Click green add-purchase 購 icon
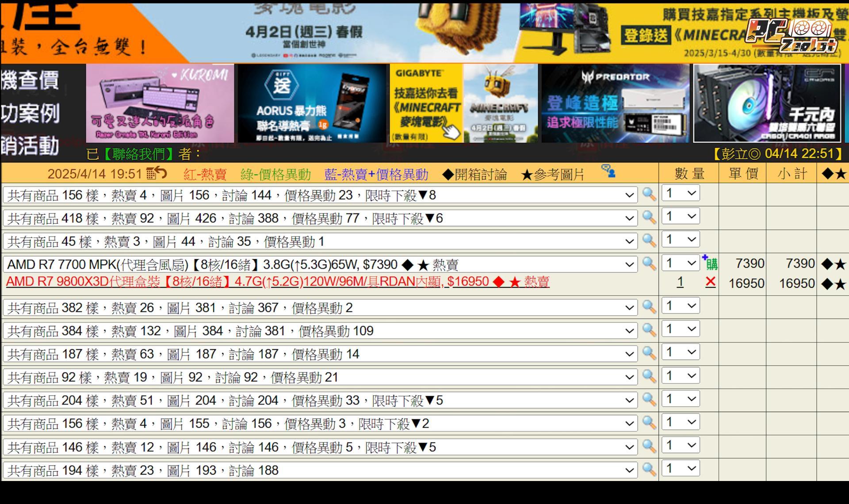 tap(710, 263)
